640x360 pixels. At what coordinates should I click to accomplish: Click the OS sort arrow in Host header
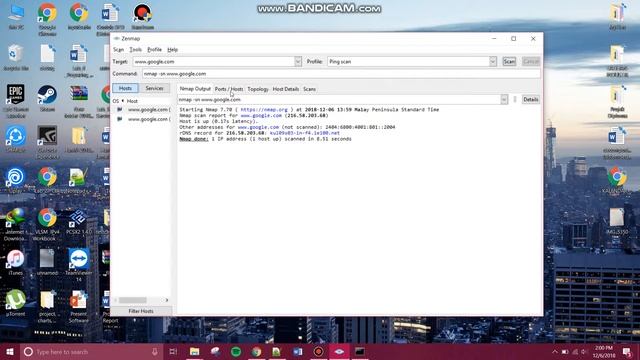tap(122, 101)
